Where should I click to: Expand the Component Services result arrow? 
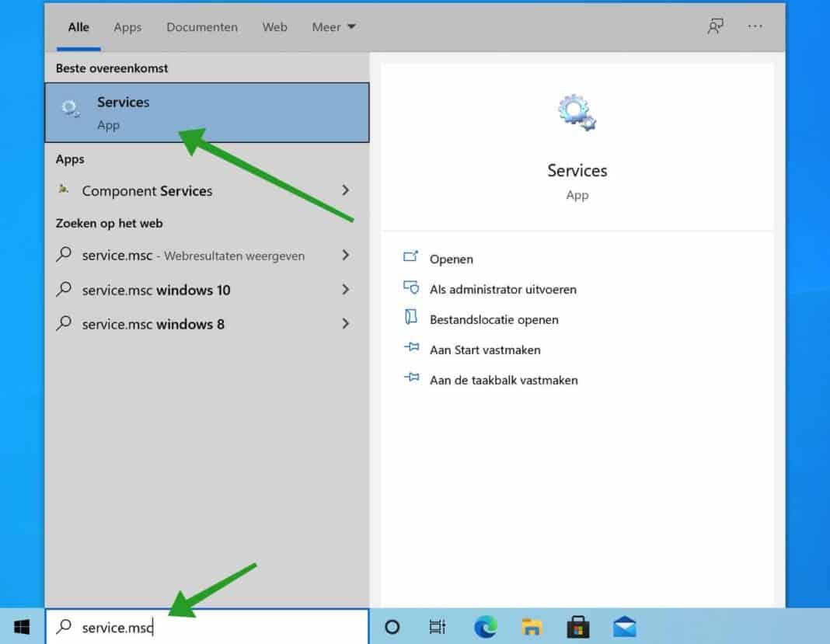pos(346,190)
